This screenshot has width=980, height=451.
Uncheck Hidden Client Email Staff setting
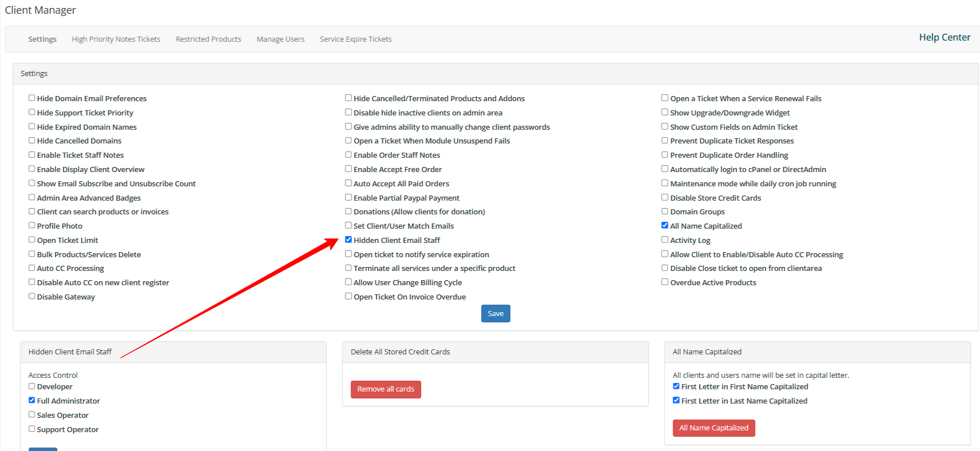coord(348,240)
